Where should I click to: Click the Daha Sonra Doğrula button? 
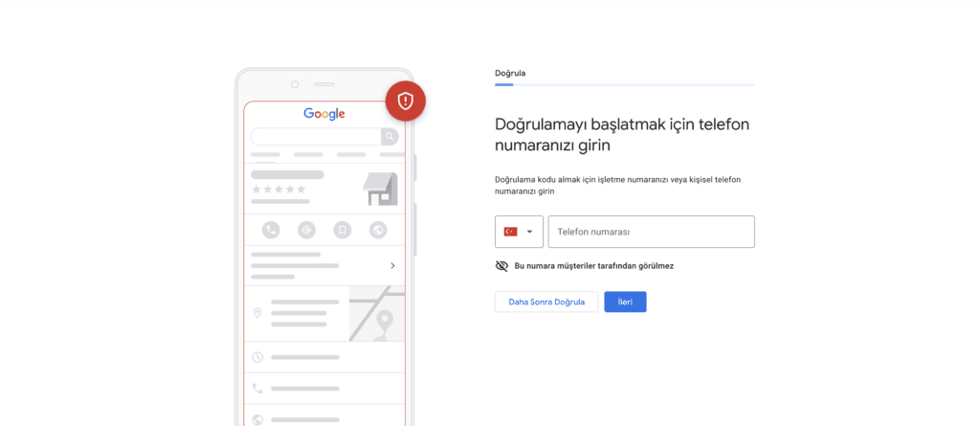coord(546,302)
